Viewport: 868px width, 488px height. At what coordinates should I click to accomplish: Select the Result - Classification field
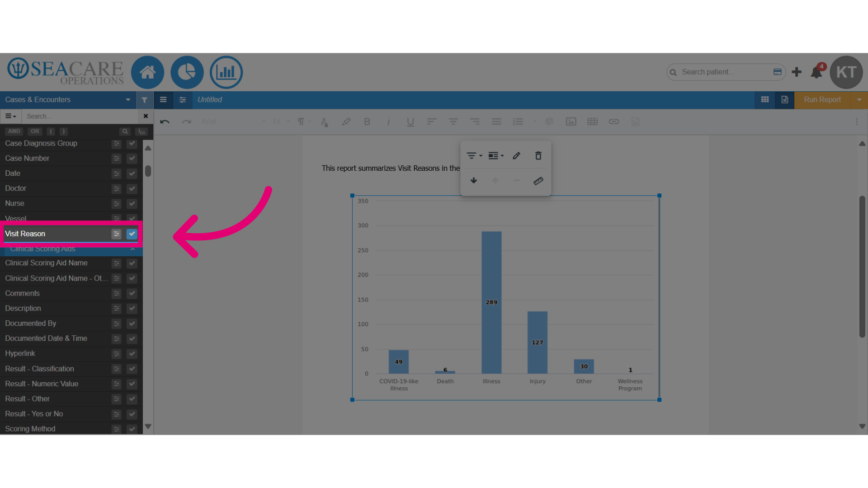pos(39,369)
